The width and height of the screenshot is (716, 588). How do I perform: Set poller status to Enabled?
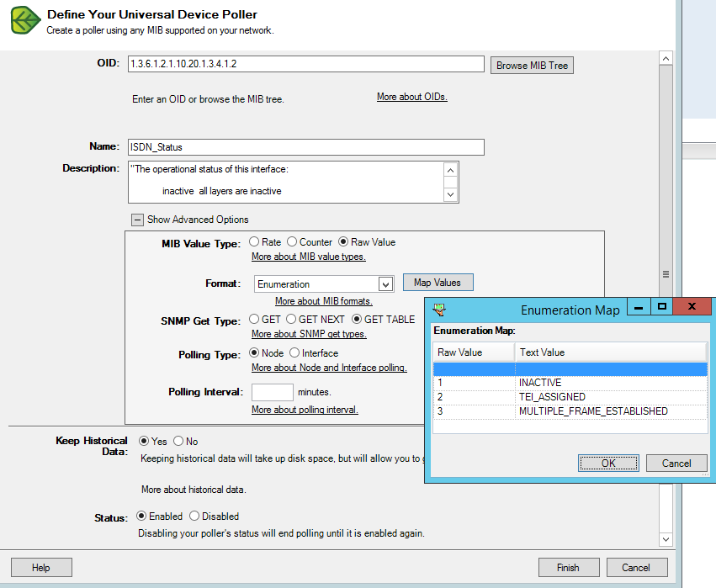(x=141, y=516)
